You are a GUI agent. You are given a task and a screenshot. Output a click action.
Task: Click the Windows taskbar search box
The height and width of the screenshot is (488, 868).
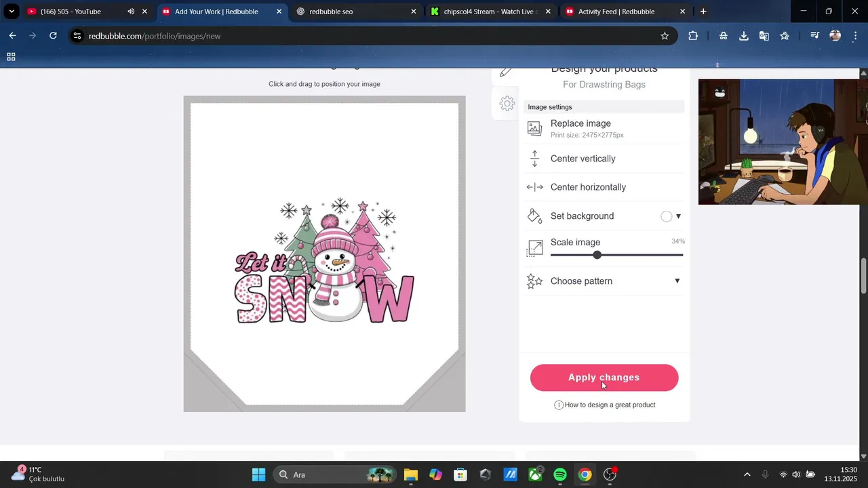[335, 475]
